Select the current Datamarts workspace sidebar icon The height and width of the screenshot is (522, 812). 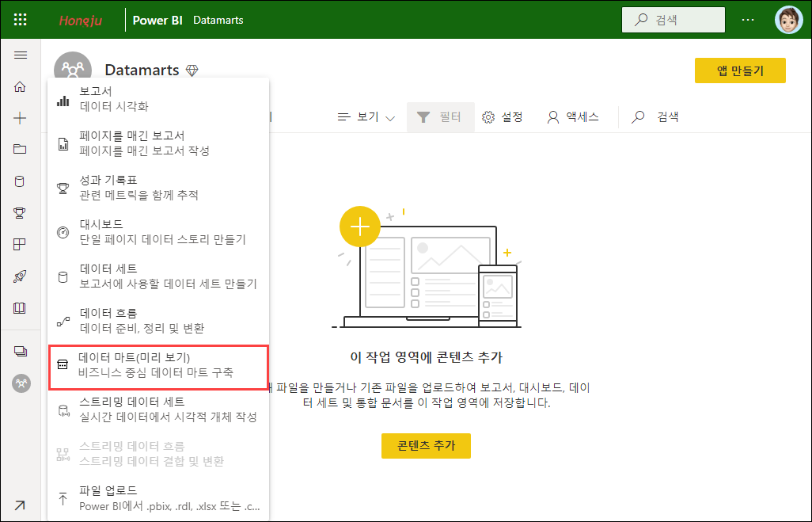pos(21,383)
